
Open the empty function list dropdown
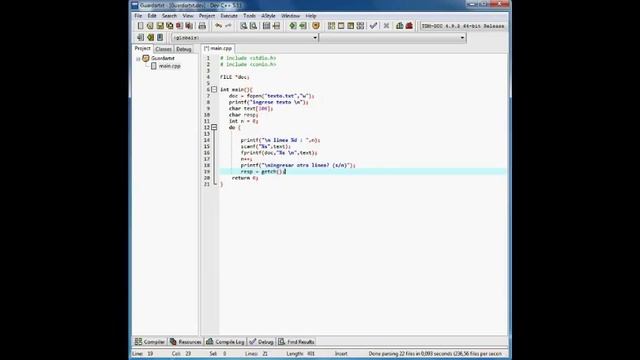click(393, 38)
